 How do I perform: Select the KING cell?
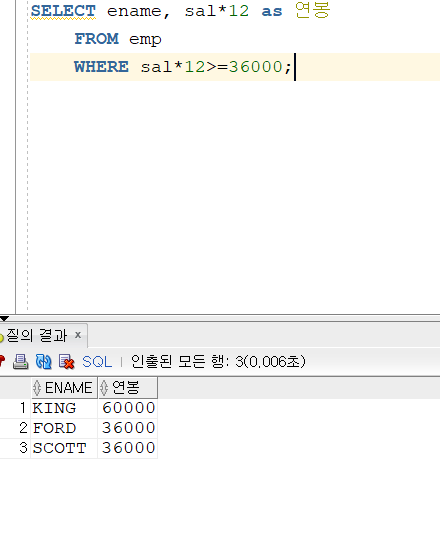(x=64, y=408)
